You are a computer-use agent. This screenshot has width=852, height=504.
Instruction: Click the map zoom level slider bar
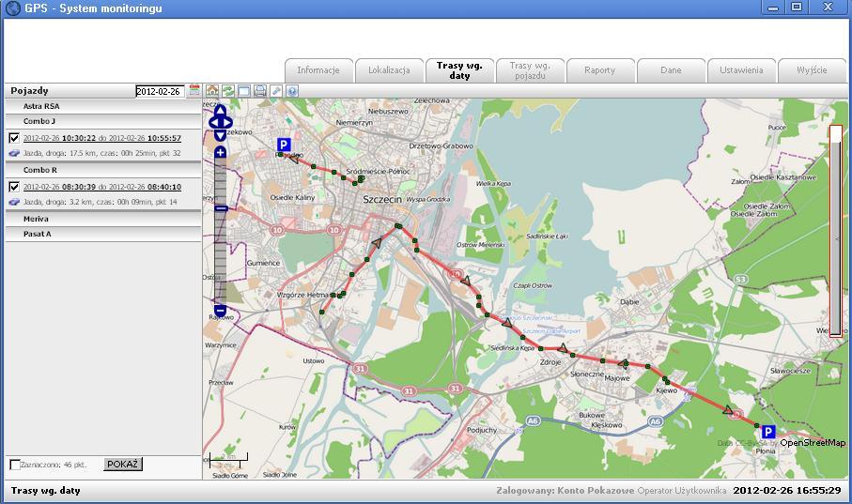click(x=220, y=232)
